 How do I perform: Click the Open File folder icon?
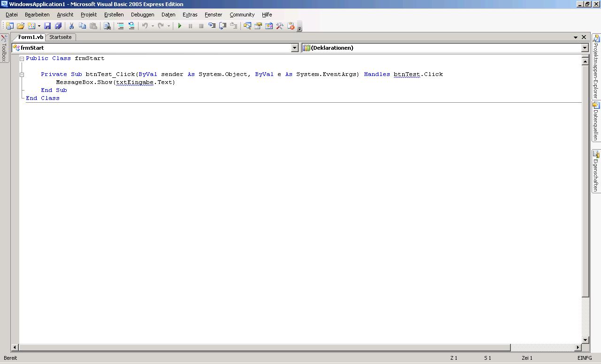coord(21,26)
